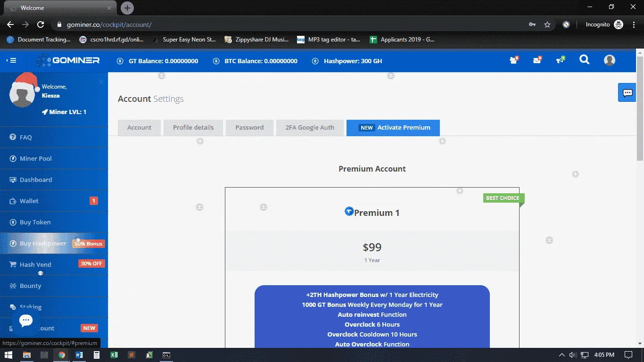Click the sidebar profile picture with Santa hat

pos(22,92)
